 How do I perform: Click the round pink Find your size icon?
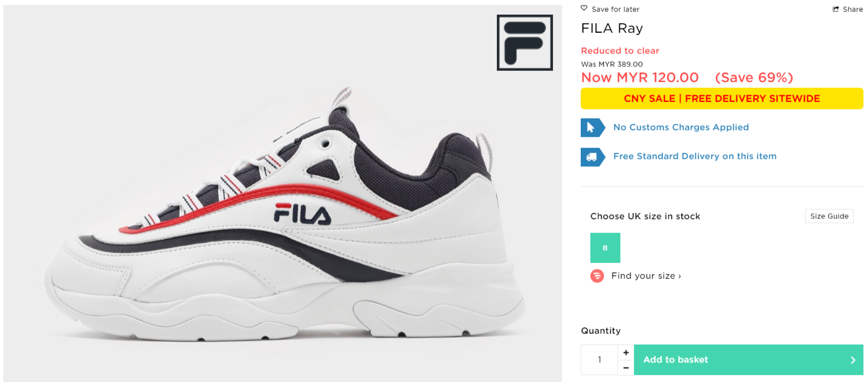597,276
